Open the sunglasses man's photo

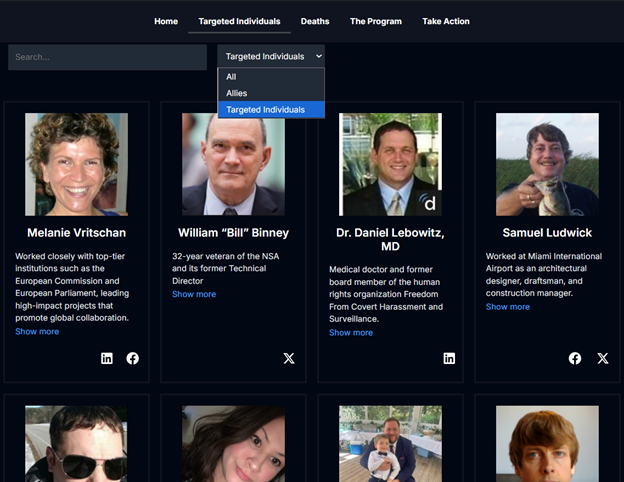tap(76, 444)
